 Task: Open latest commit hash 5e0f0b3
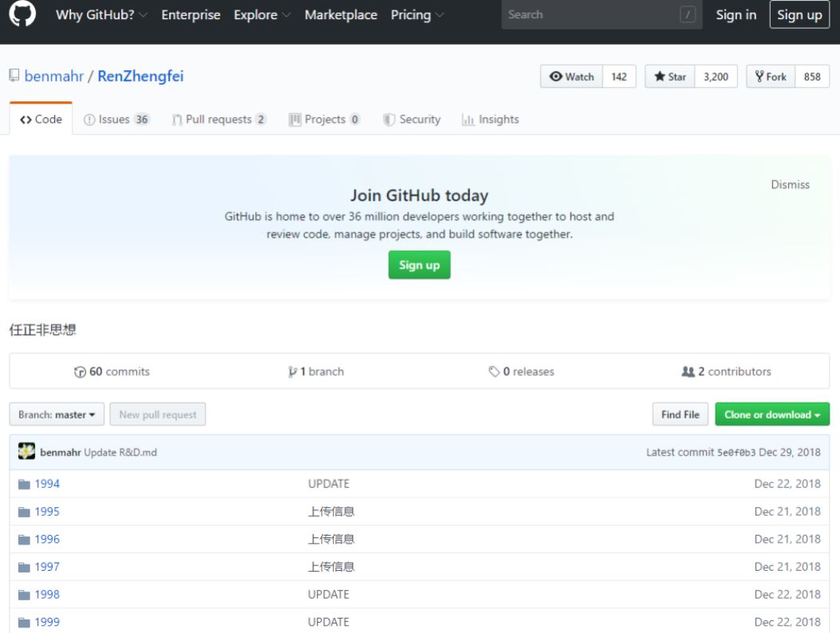click(x=736, y=452)
